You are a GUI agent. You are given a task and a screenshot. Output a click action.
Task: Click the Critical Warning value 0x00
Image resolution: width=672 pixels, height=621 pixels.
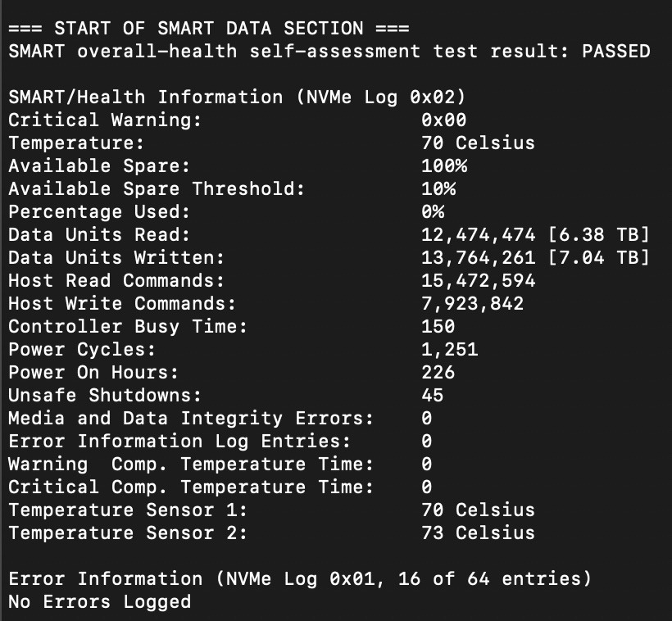click(443, 120)
